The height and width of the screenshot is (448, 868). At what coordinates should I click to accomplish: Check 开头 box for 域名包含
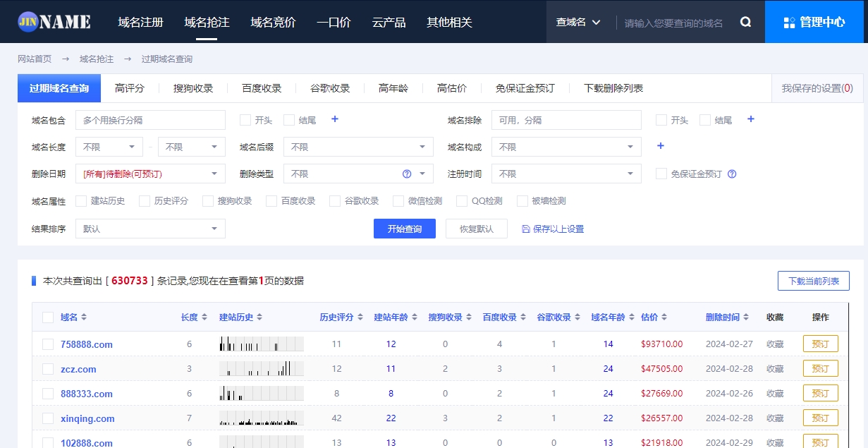tap(245, 120)
